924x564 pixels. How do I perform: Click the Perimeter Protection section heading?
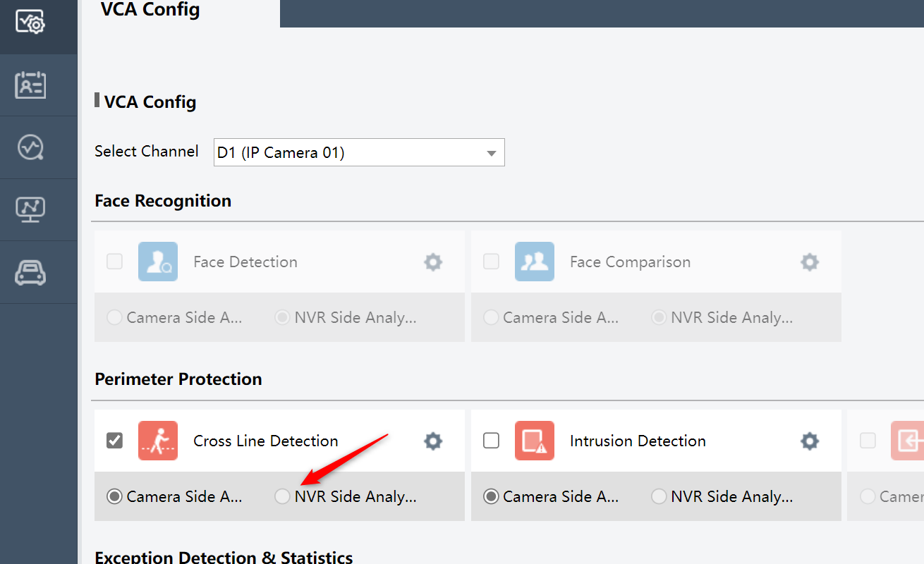(x=178, y=379)
